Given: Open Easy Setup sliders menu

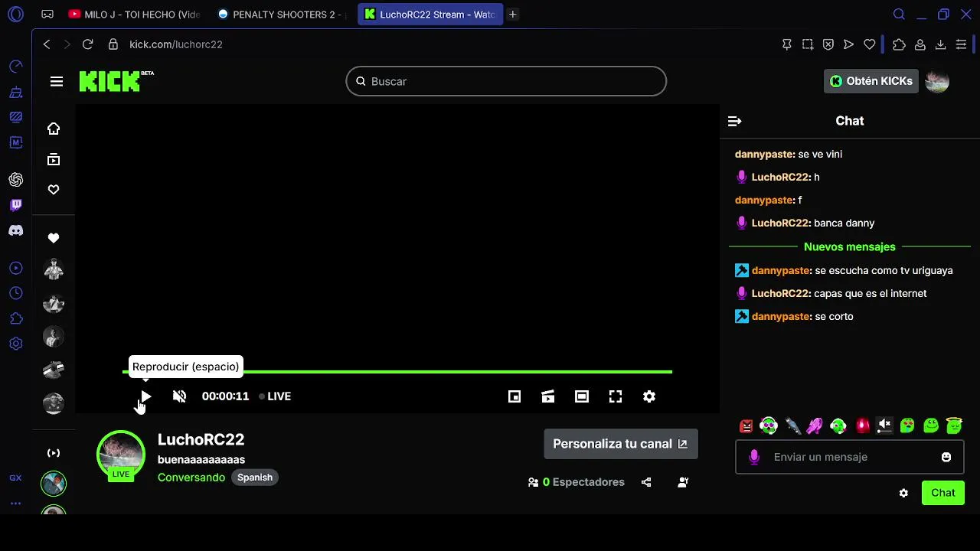Looking at the screenshot, I should [x=962, y=44].
